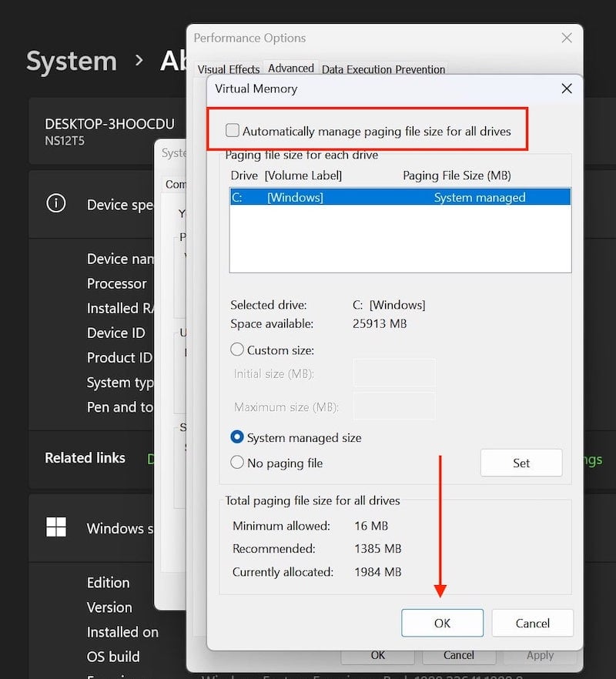Click the Product ID row label
Image resolution: width=616 pixels, height=679 pixels.
tap(119, 357)
